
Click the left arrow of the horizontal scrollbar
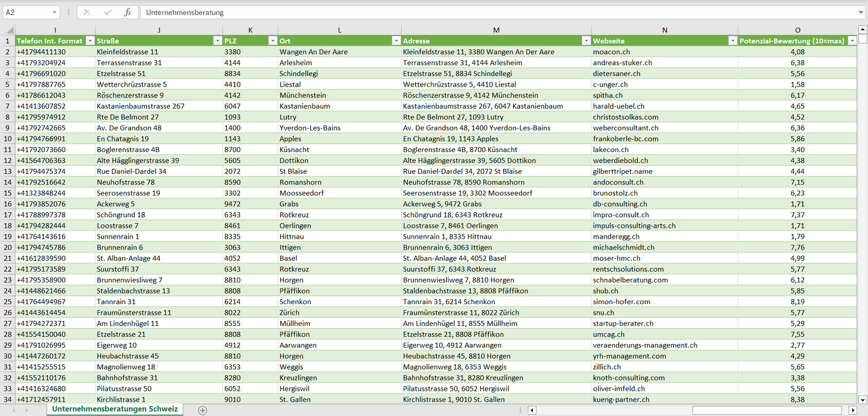[531, 409]
